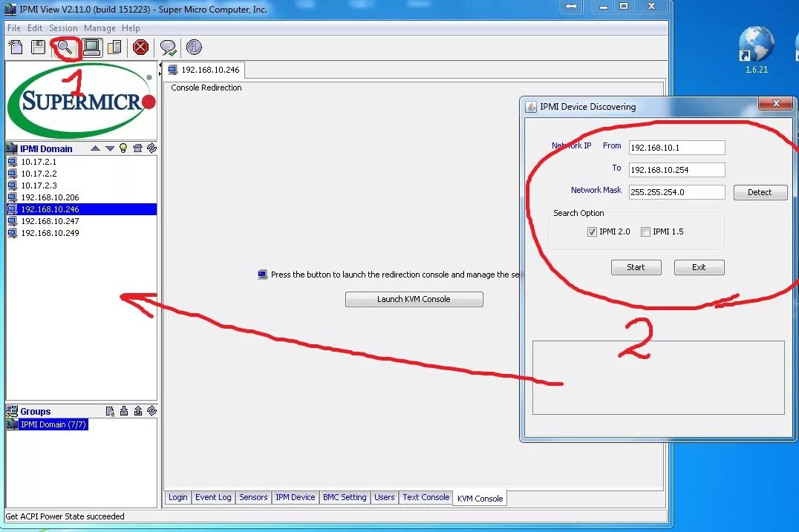
Task: Switch to the BMC Setting tab
Action: point(345,497)
